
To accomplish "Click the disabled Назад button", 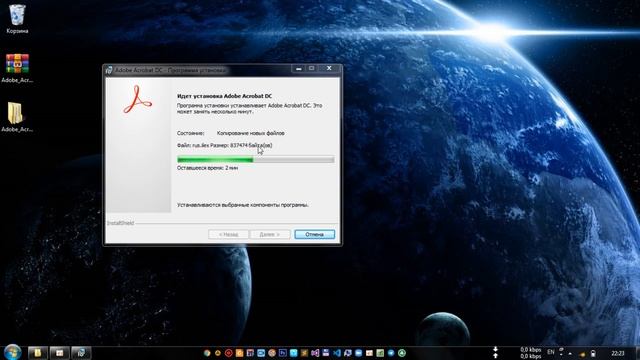I will click(228, 234).
